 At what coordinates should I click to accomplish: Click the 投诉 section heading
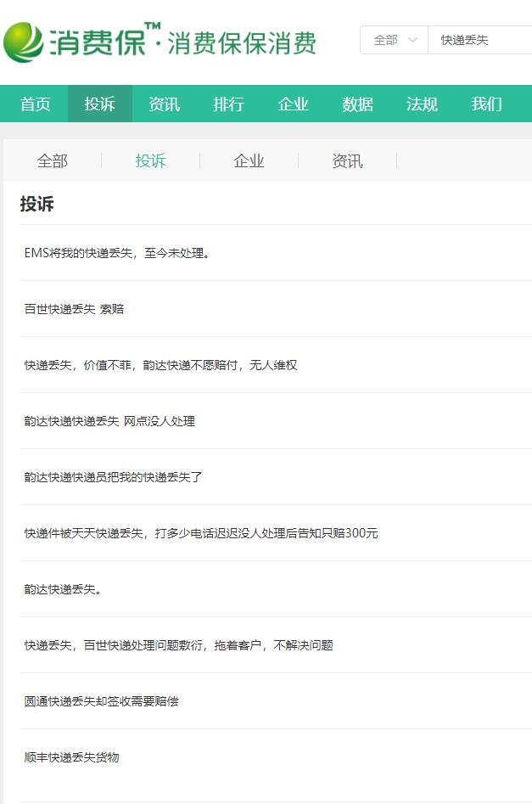coord(36,204)
